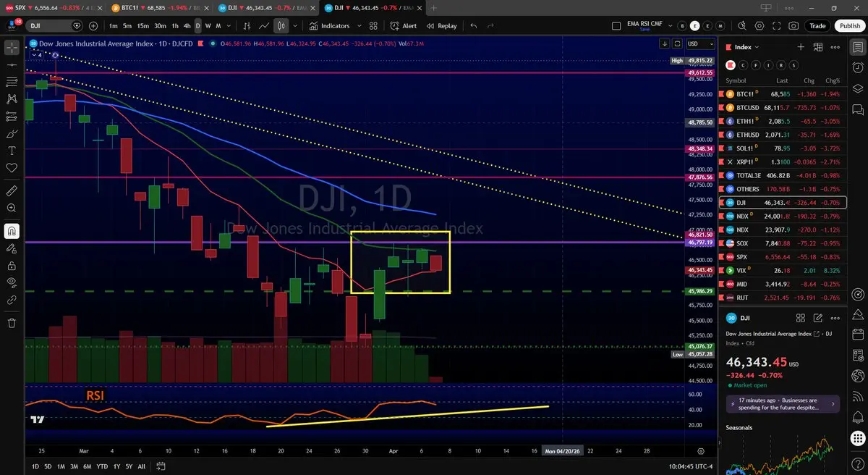Enter fullscreen mode
Viewport: 868px width, 475px height.
tap(777, 25)
